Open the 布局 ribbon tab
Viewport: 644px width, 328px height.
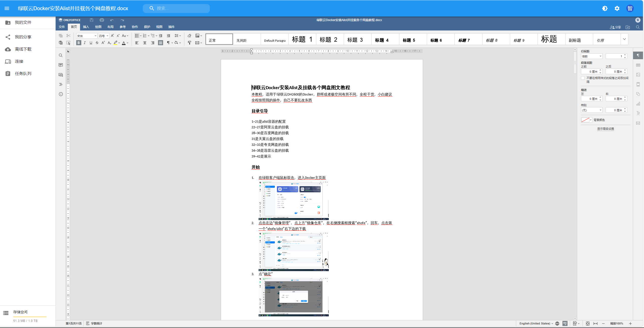click(110, 27)
